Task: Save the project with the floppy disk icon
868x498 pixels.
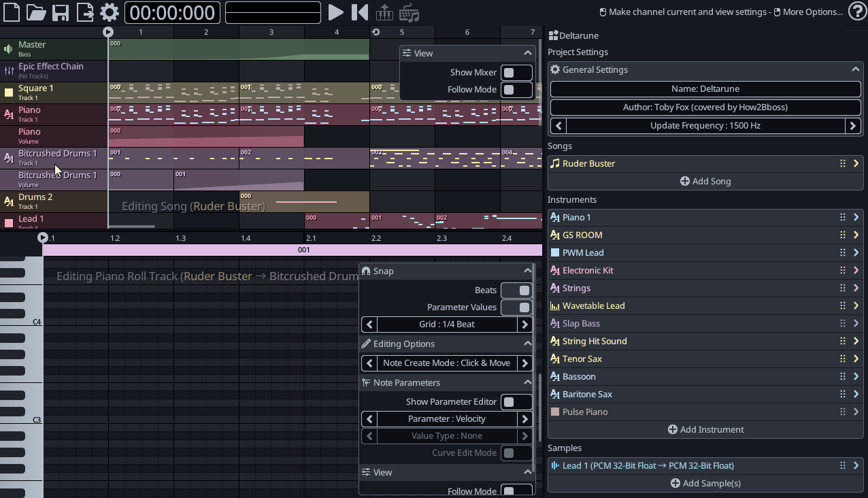Action: (x=61, y=12)
